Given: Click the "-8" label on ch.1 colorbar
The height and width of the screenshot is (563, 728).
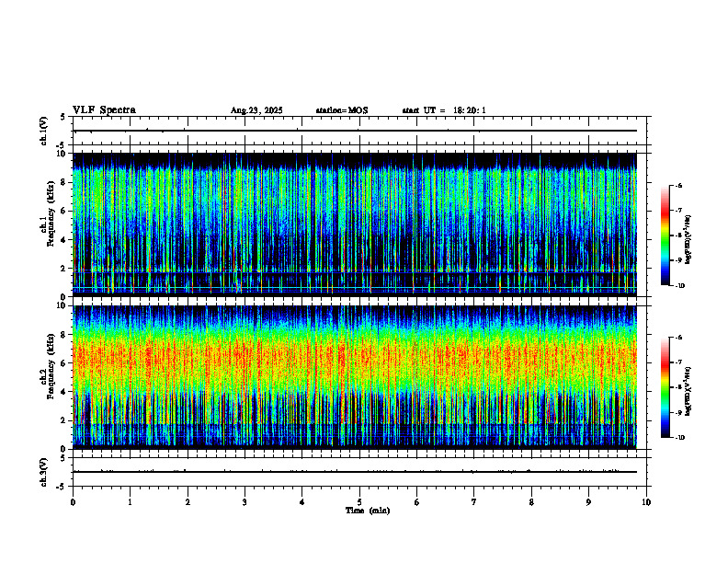Looking at the screenshot, I should point(678,236).
